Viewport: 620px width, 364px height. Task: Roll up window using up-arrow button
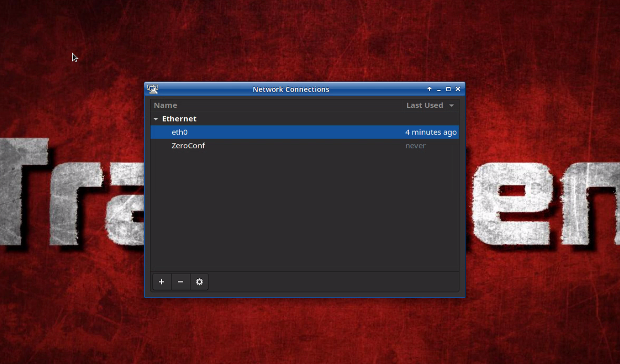pyautogui.click(x=429, y=89)
